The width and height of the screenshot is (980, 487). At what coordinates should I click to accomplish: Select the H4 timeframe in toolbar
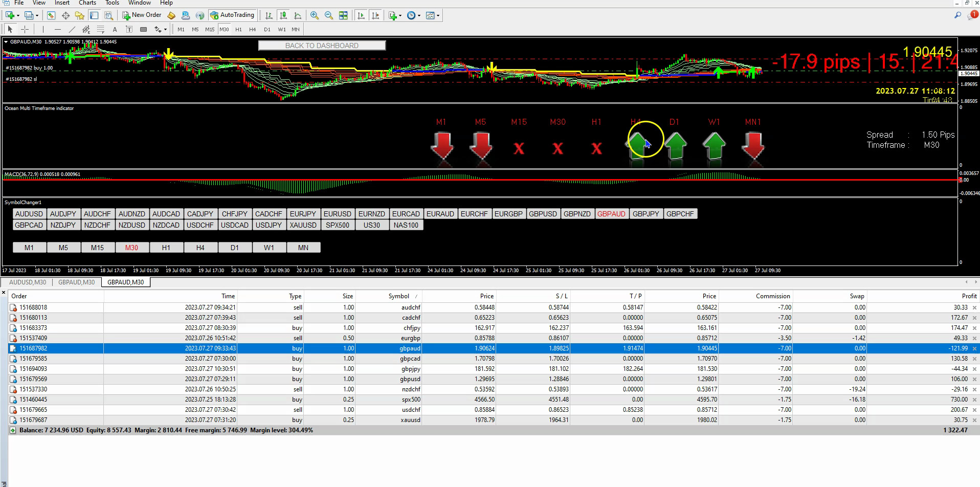click(252, 29)
